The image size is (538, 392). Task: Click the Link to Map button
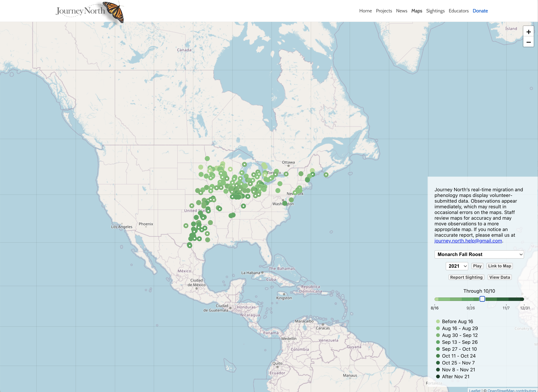499,266
